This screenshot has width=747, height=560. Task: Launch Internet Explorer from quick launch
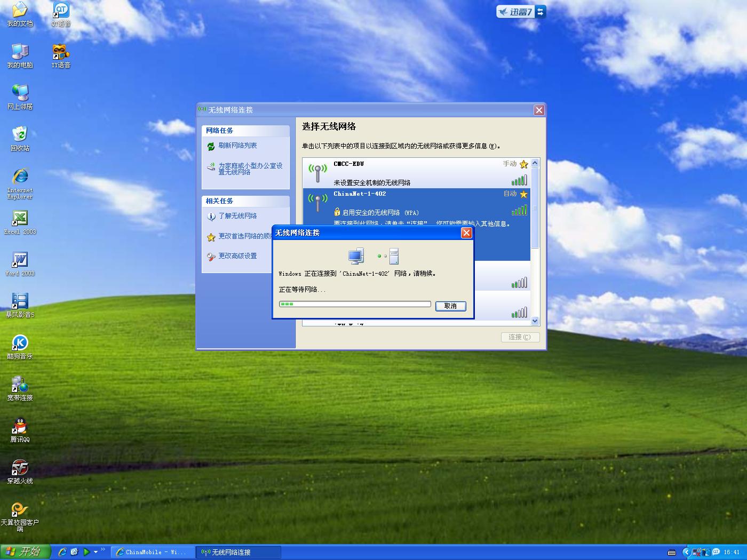coord(62,552)
